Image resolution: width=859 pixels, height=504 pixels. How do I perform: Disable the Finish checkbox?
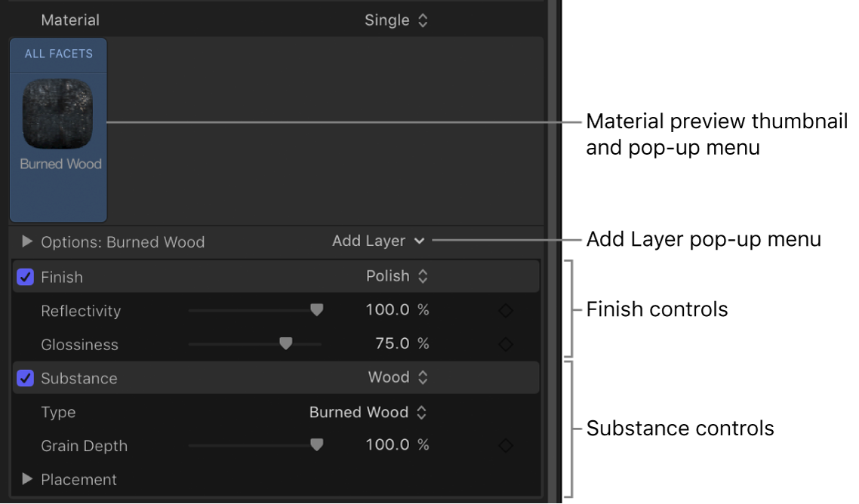coord(25,276)
